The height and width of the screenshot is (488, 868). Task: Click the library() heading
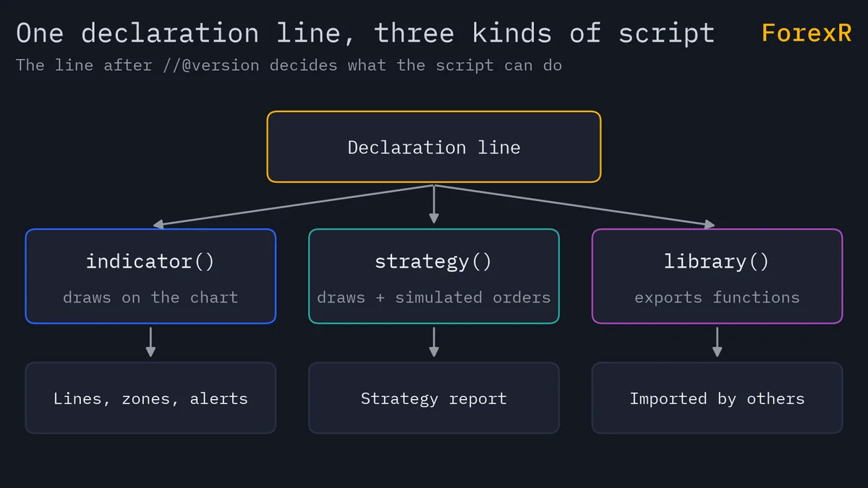[x=717, y=261]
